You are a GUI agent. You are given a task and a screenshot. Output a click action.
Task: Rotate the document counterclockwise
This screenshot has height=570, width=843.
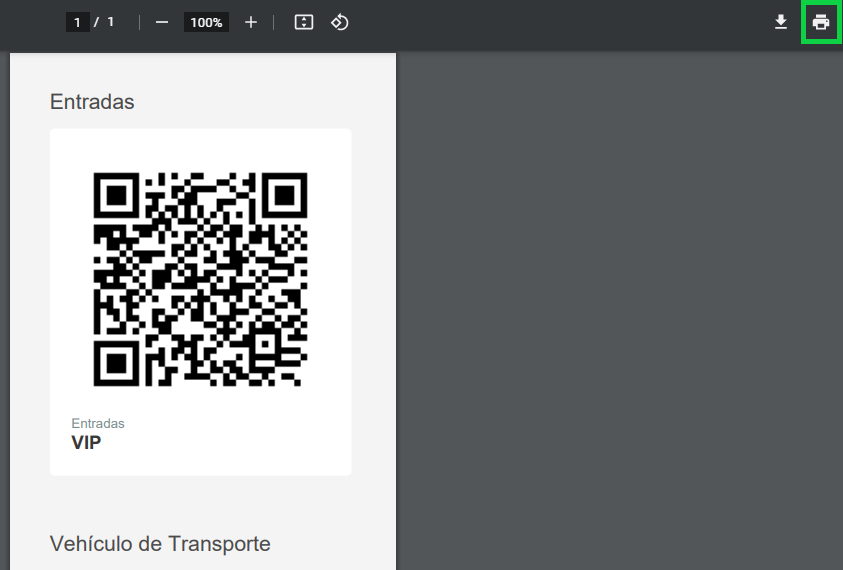coord(339,22)
